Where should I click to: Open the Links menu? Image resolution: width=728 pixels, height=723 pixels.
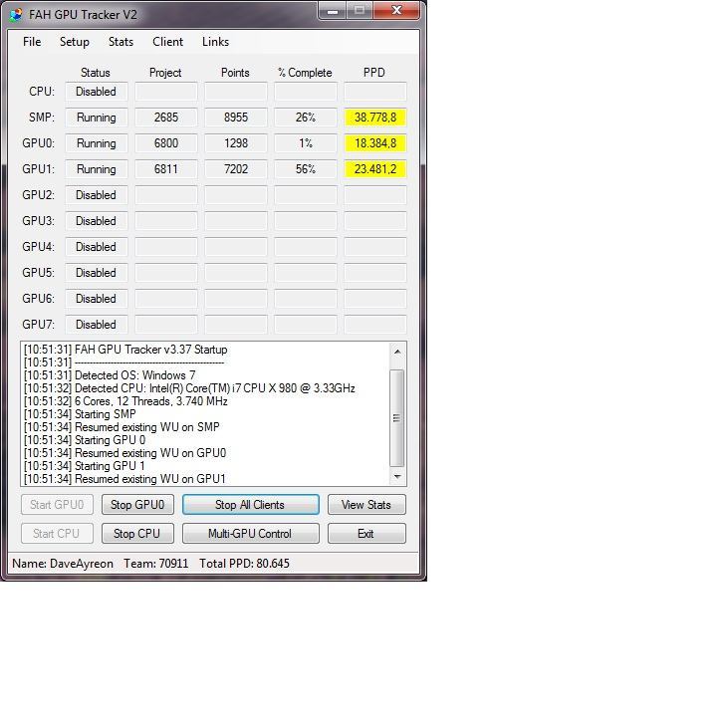click(215, 42)
